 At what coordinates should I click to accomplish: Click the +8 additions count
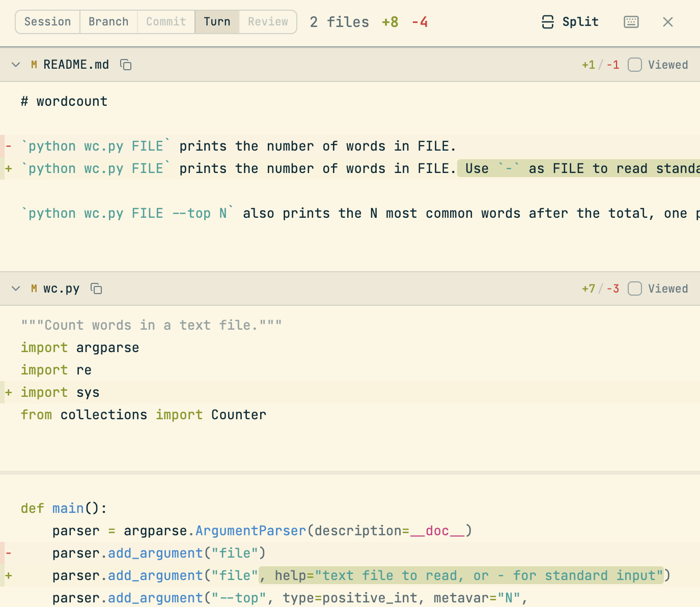pos(390,22)
